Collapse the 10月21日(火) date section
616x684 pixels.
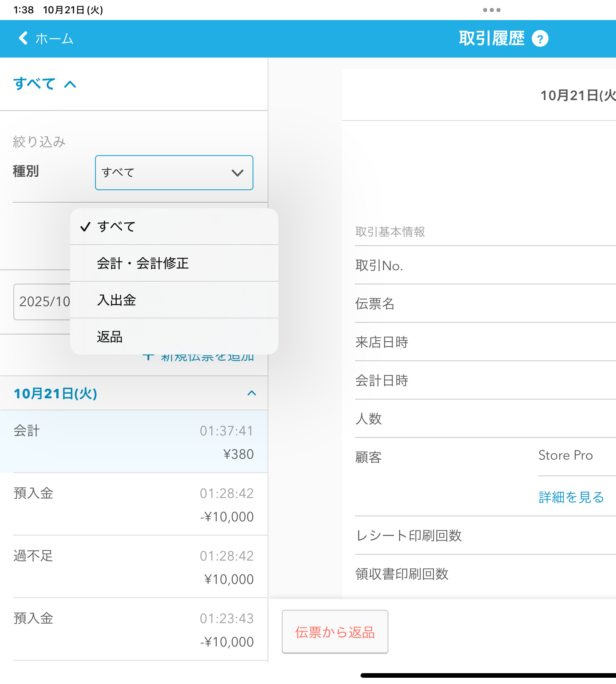251,393
